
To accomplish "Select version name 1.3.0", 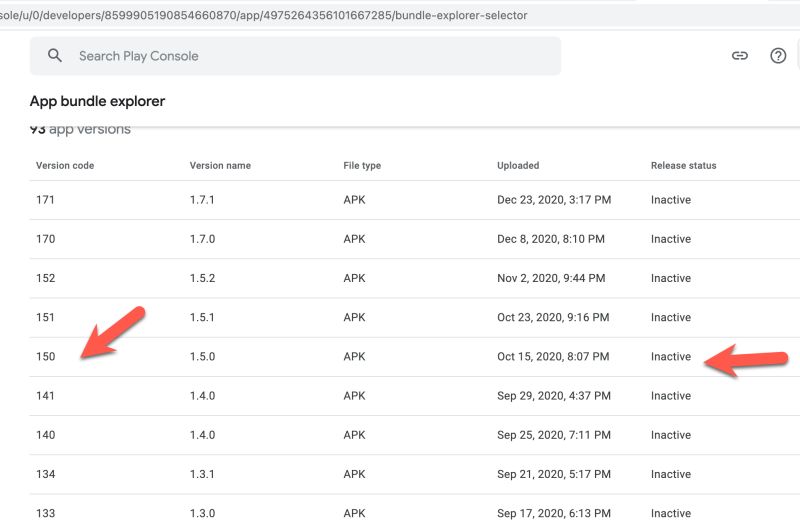I will [202, 513].
